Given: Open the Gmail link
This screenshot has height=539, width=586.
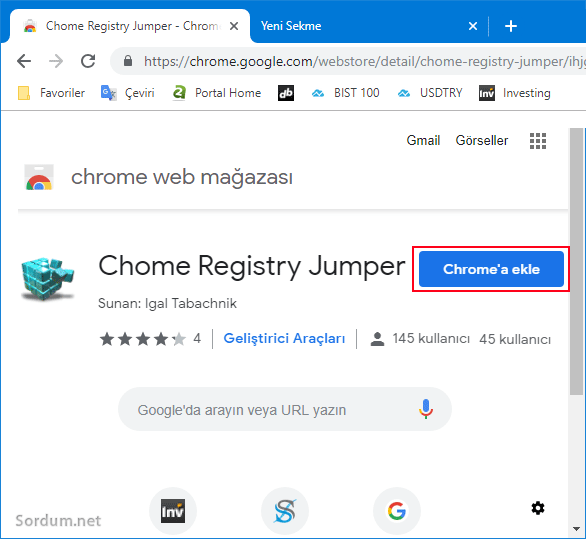Looking at the screenshot, I should pos(423,141).
